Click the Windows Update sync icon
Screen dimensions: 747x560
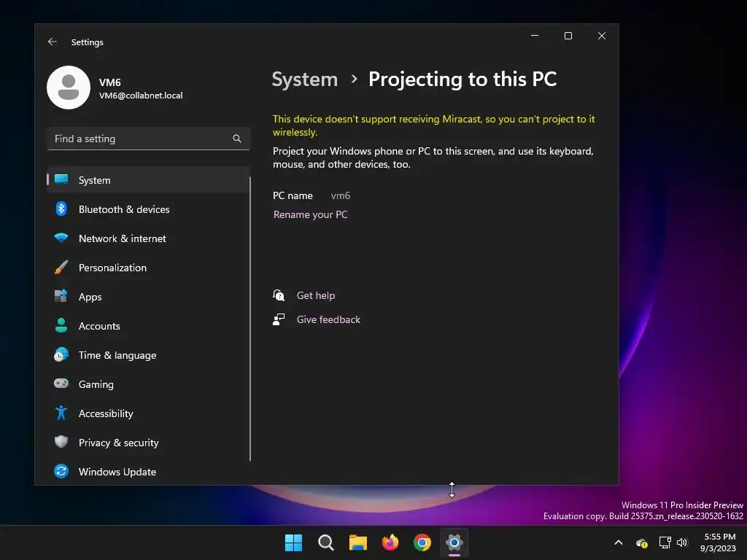pyautogui.click(x=61, y=472)
